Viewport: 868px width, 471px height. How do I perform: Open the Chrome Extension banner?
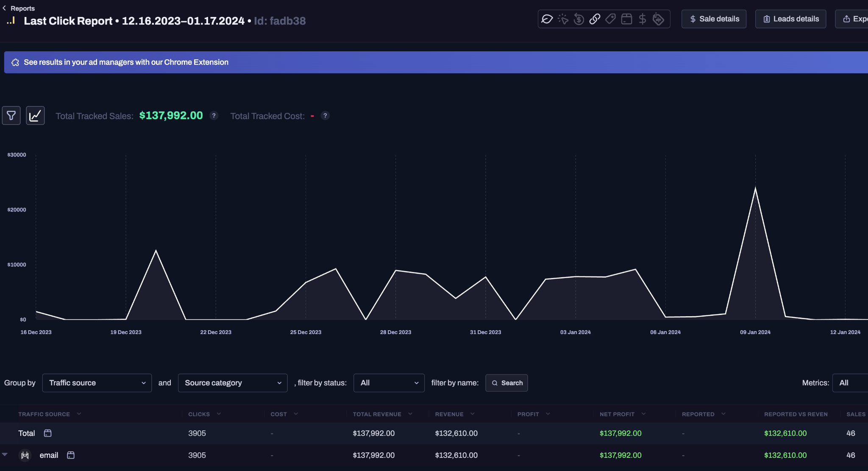(436, 62)
